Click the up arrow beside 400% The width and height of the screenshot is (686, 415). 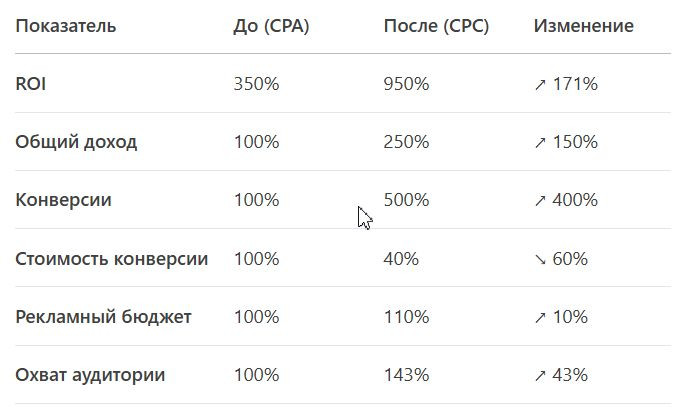coord(540,201)
